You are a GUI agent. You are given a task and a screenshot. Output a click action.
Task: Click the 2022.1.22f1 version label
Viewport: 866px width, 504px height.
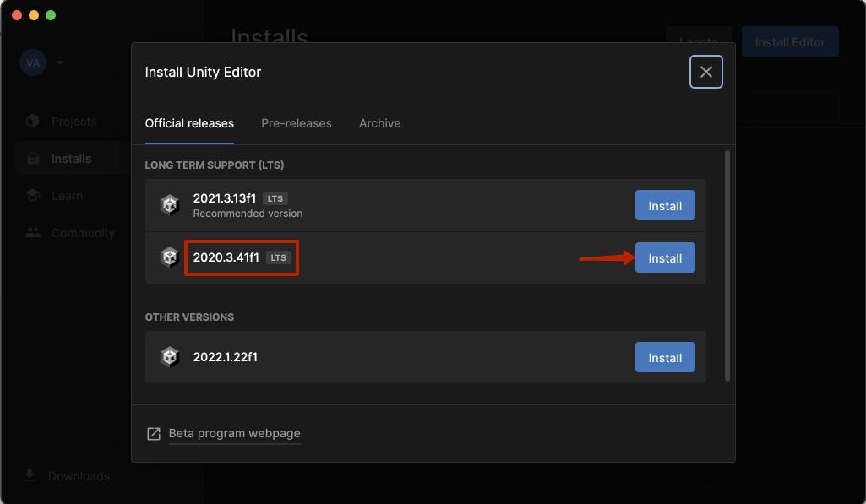coord(226,357)
